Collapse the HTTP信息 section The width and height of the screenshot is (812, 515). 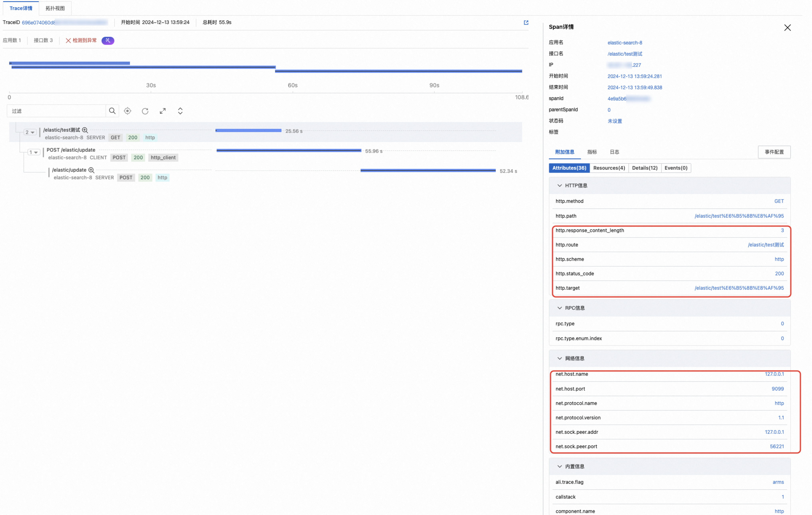coord(560,186)
